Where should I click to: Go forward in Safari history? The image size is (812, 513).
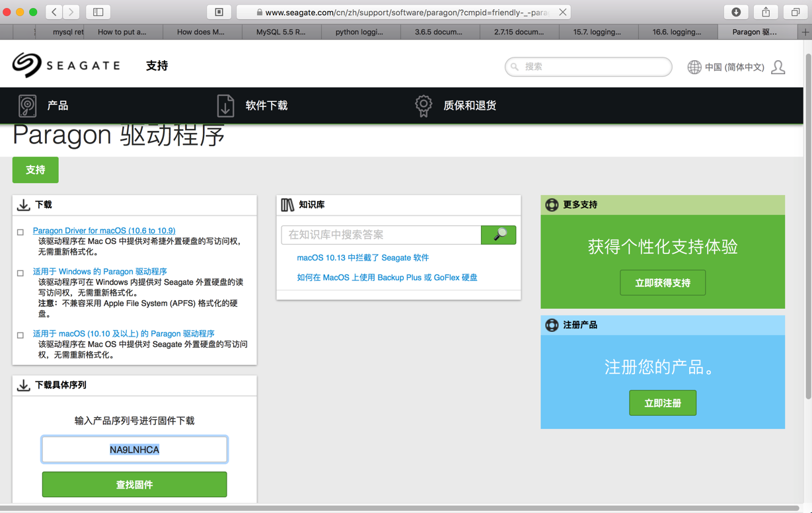click(71, 12)
